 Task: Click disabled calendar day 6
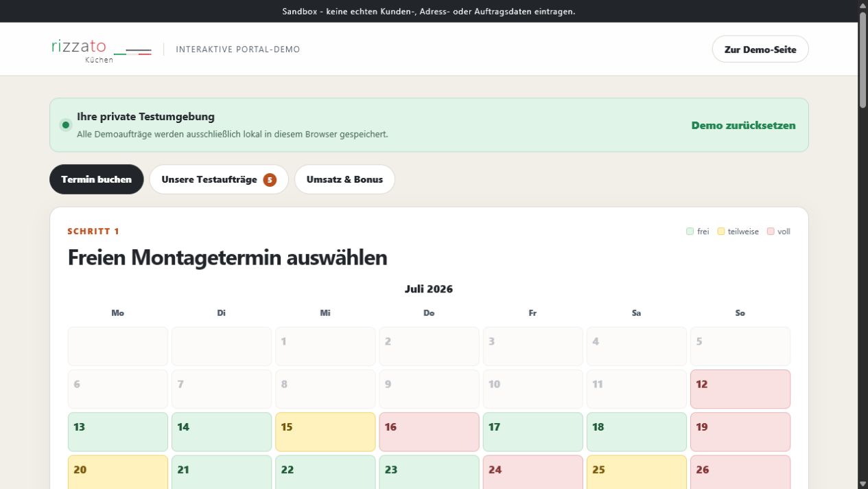tap(118, 389)
